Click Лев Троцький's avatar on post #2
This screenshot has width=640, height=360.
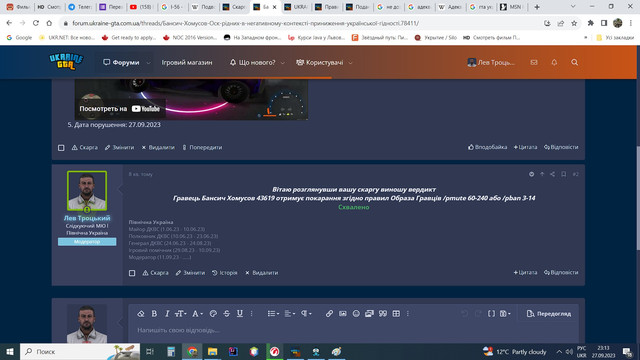(87, 191)
